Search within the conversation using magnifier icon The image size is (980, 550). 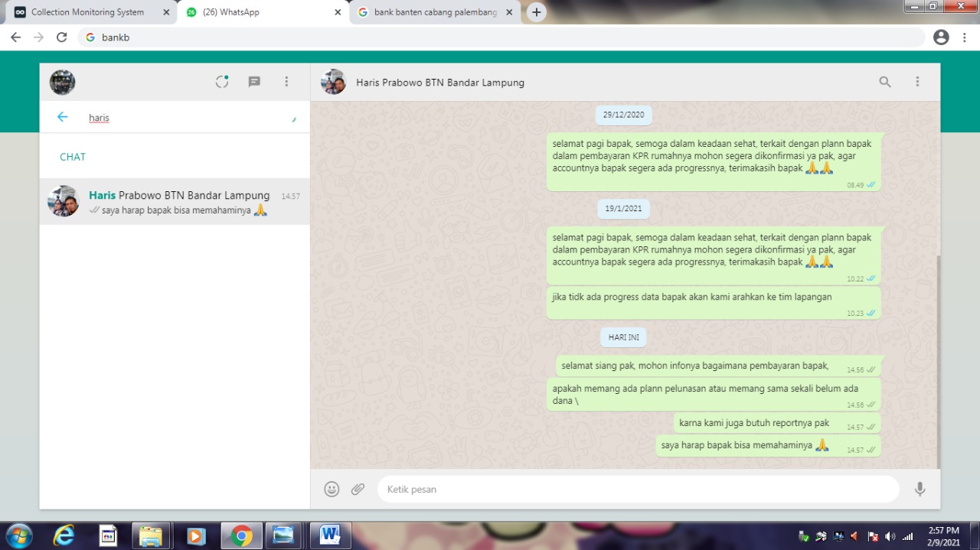click(884, 82)
